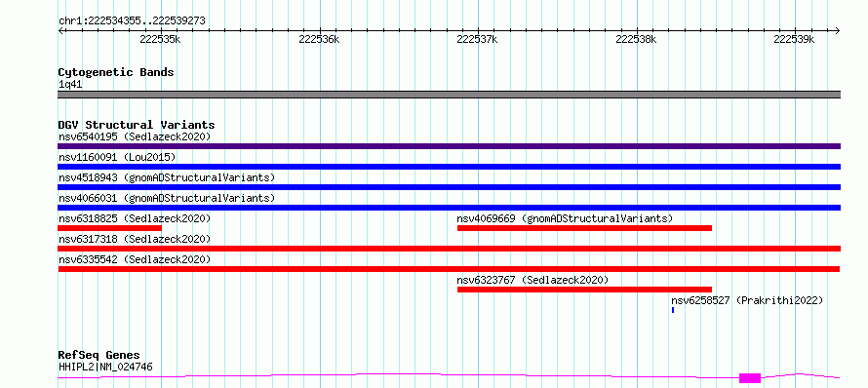Click the 222535k ruler tick label
The image size is (868, 388).
(x=160, y=40)
